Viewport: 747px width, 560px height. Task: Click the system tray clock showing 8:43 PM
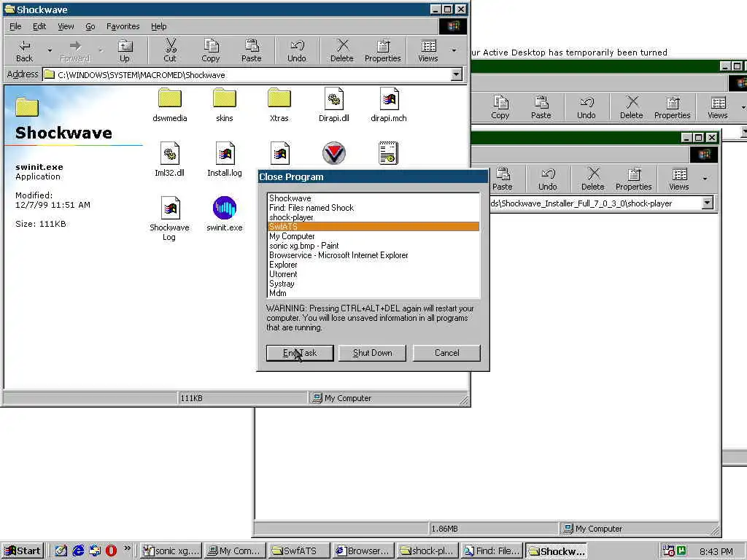716,551
